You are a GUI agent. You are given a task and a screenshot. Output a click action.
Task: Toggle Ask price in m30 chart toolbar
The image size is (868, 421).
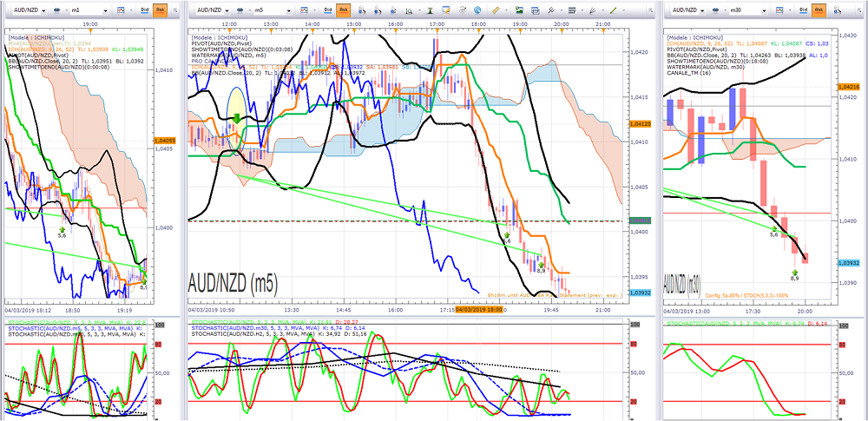coord(819,10)
